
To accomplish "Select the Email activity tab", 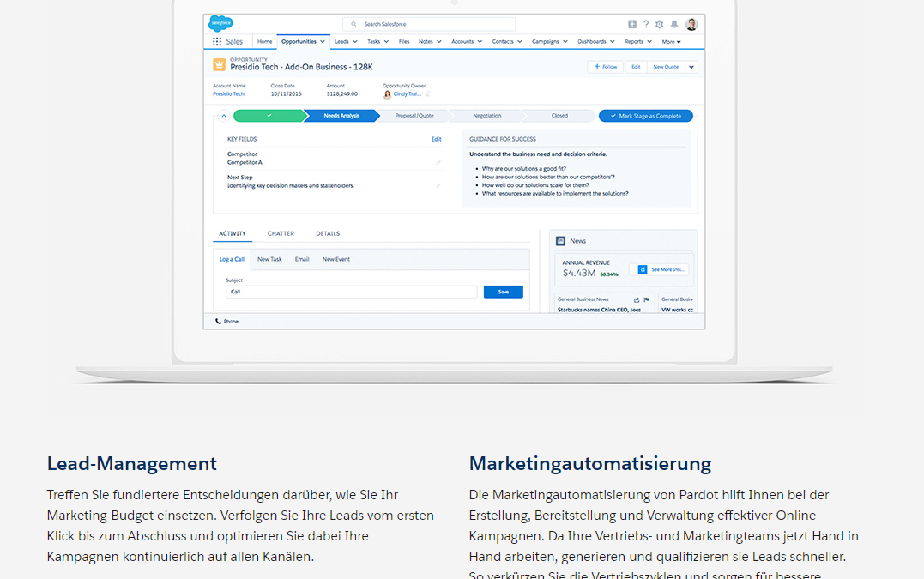I will pyautogui.click(x=302, y=259).
